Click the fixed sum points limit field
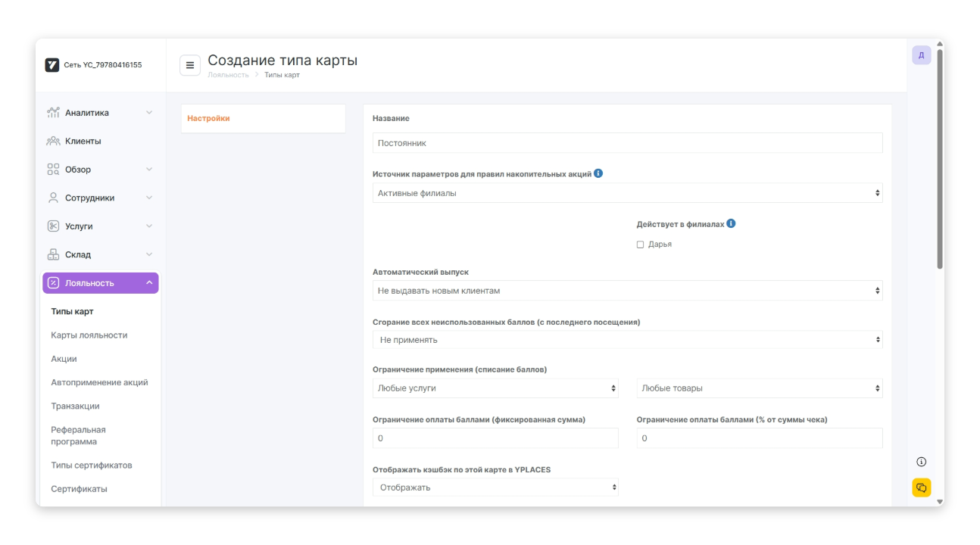This screenshot has width=980, height=545. (x=495, y=438)
